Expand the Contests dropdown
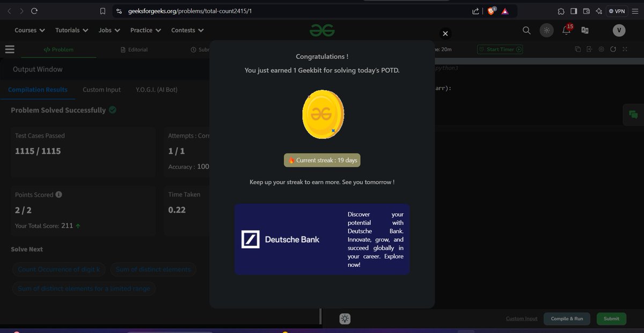 [x=187, y=30]
